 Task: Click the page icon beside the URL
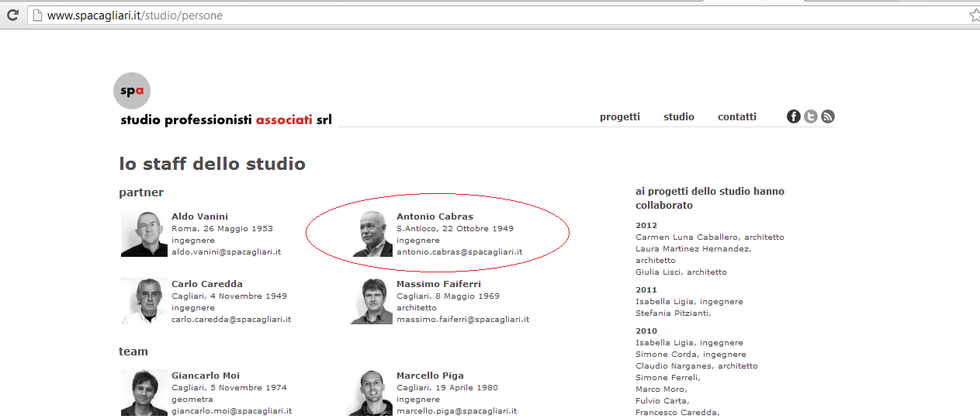coord(36,15)
